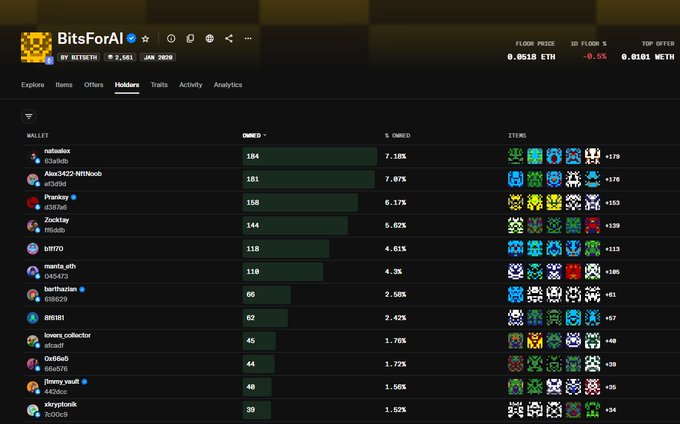Image resolution: width=680 pixels, height=424 pixels.
Task: Sort by the Owned column header
Action: 254,136
